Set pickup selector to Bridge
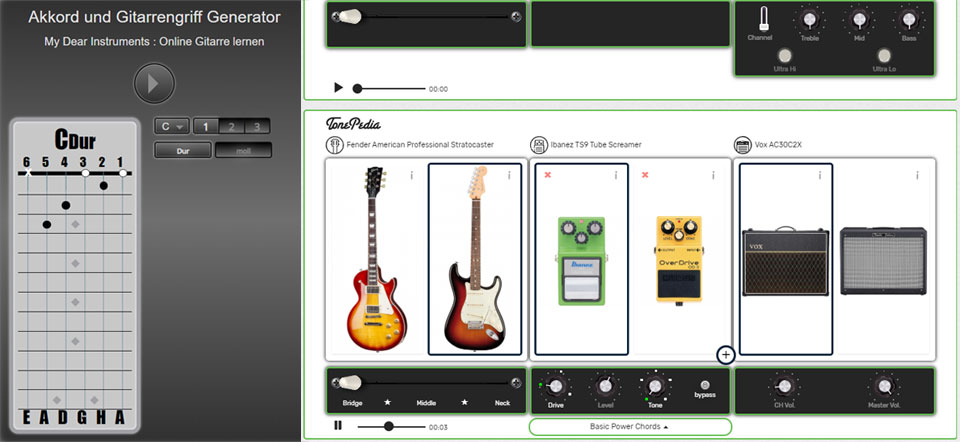 (352, 403)
